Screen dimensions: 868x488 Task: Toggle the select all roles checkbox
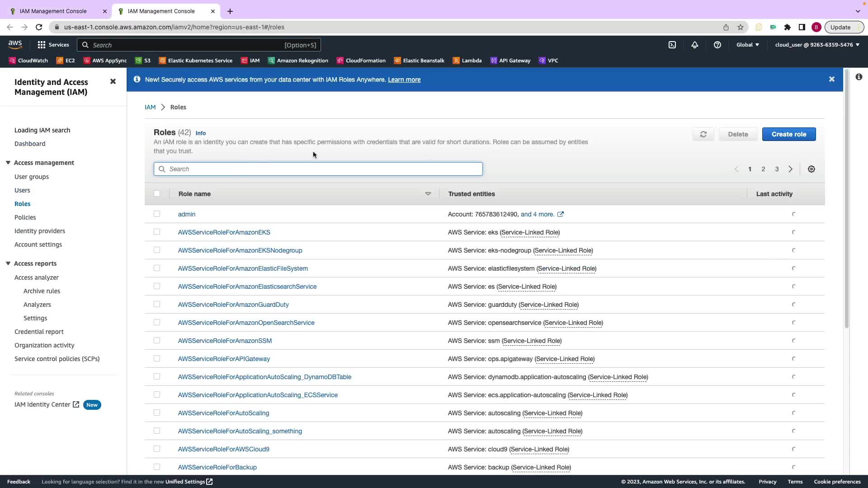tap(157, 193)
